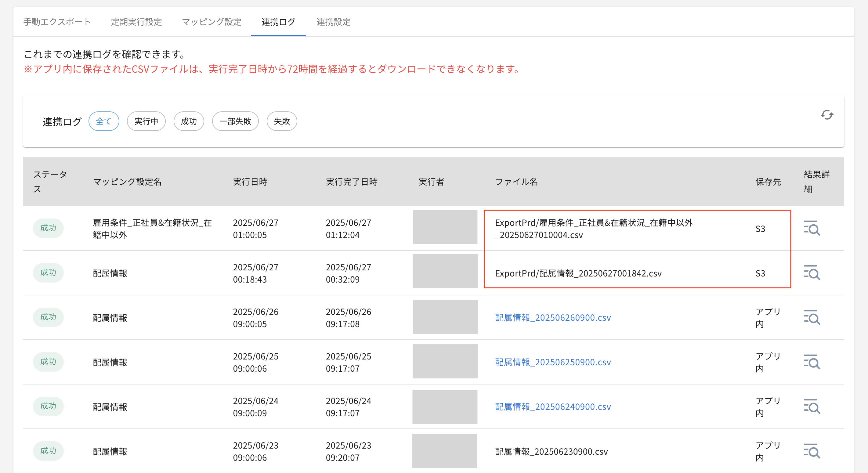Screen dimensions: 868x473
Task: Go to the マッピング設定 tab
Action: point(212,22)
